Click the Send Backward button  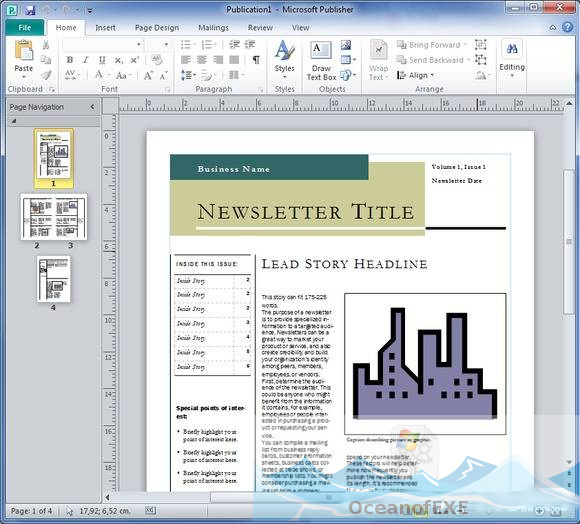point(433,60)
